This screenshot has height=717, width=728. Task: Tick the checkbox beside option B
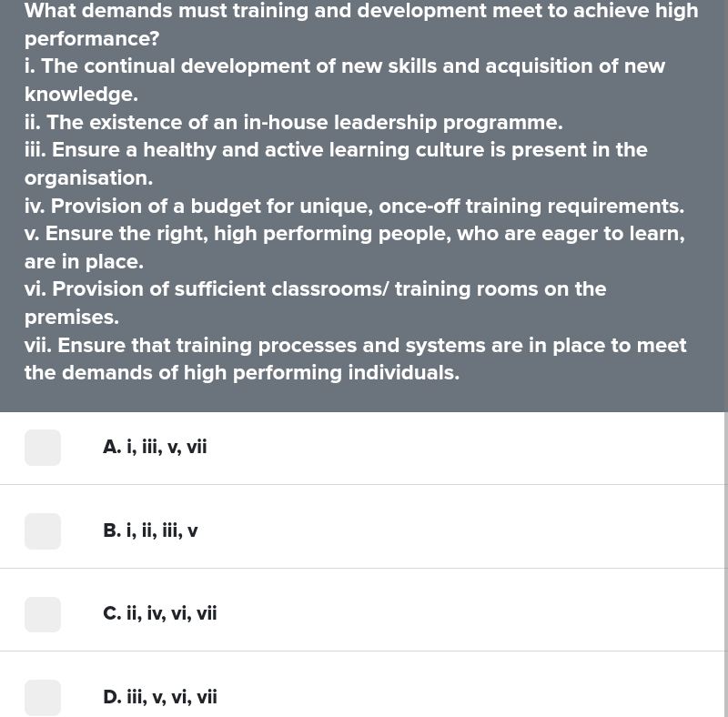tap(42, 531)
